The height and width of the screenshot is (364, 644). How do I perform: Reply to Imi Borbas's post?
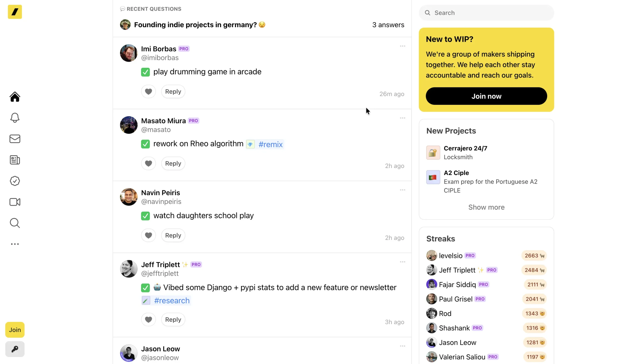(x=173, y=91)
